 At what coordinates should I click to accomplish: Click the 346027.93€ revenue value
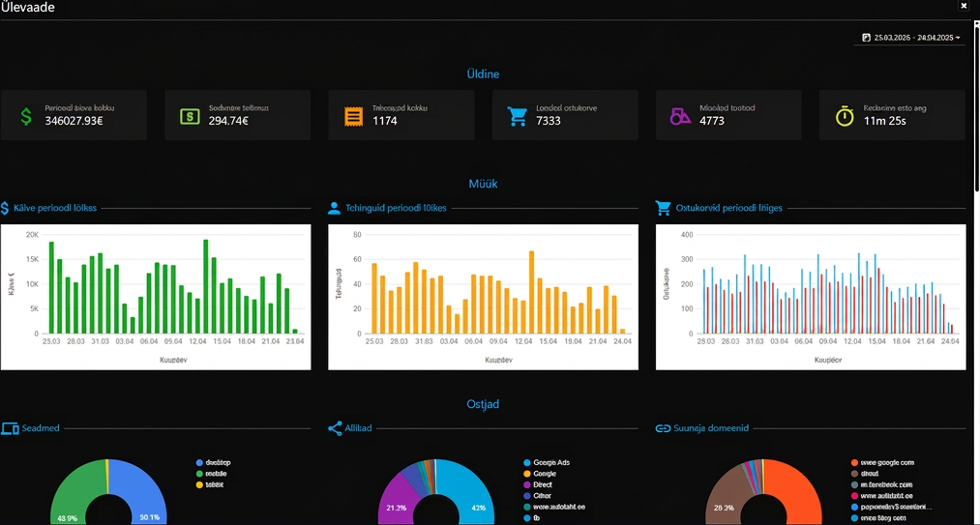[x=74, y=121]
